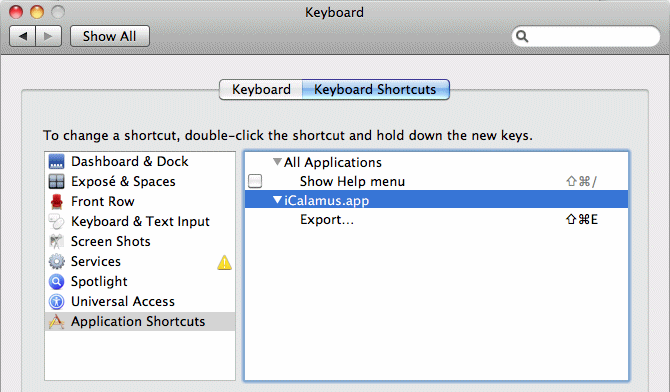Screen dimensions: 670x392
Task: Go back with the left arrow button
Action: point(23,36)
